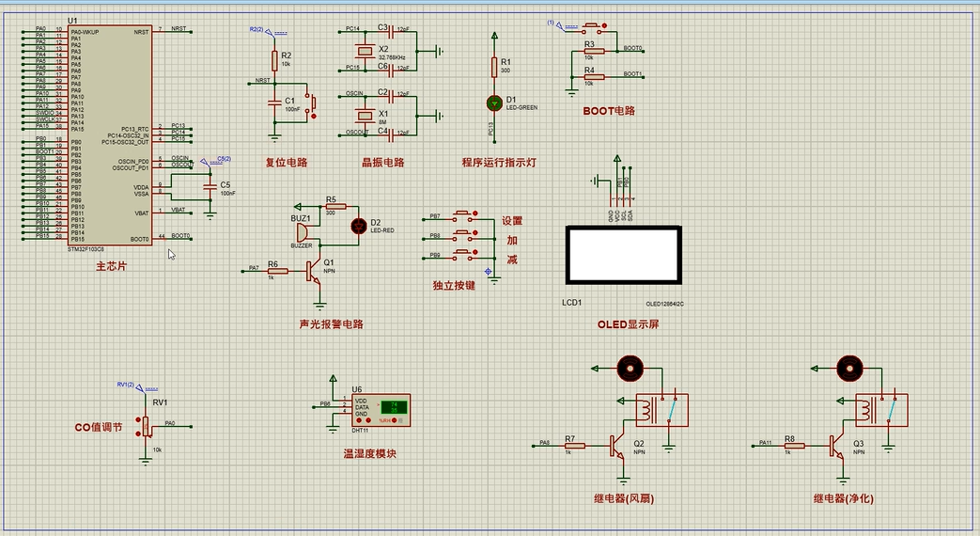Click the BOOT0 terminal label on U1

(x=180, y=236)
